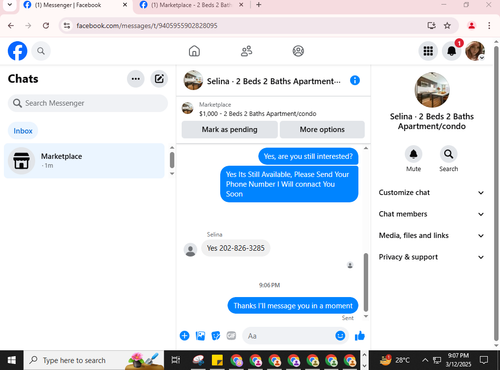Click listing thumbnail in chat header
The image size is (500, 370).
tap(193, 80)
